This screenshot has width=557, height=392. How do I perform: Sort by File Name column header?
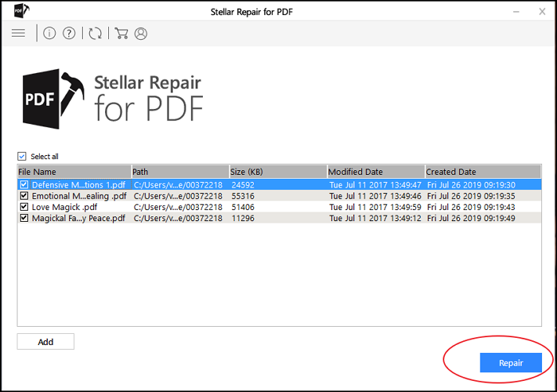pyautogui.click(x=74, y=172)
